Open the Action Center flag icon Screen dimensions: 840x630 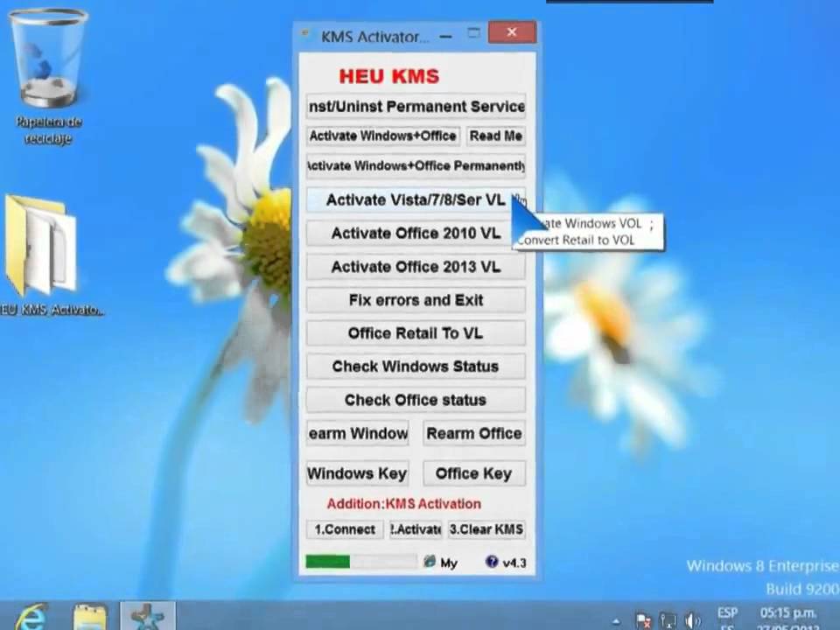tap(643, 621)
